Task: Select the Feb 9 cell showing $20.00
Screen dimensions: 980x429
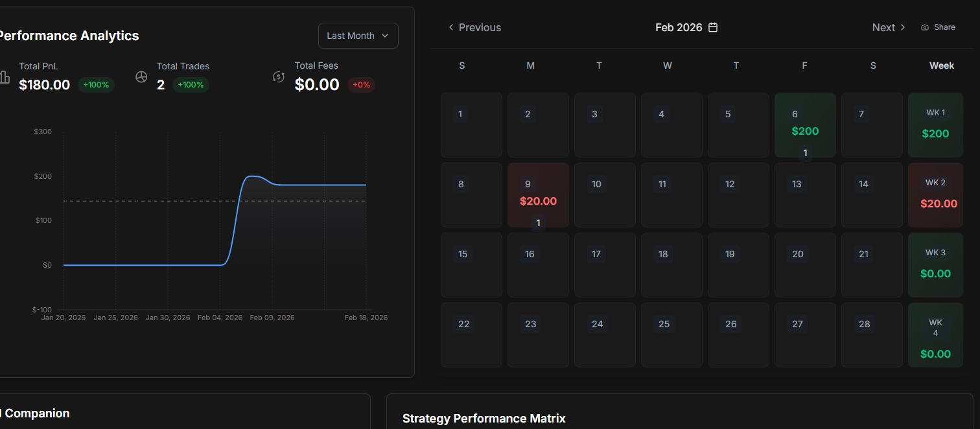Action: click(x=537, y=194)
